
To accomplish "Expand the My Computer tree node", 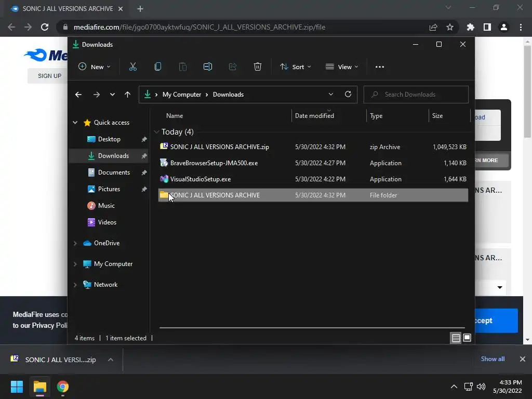I will [x=75, y=264].
